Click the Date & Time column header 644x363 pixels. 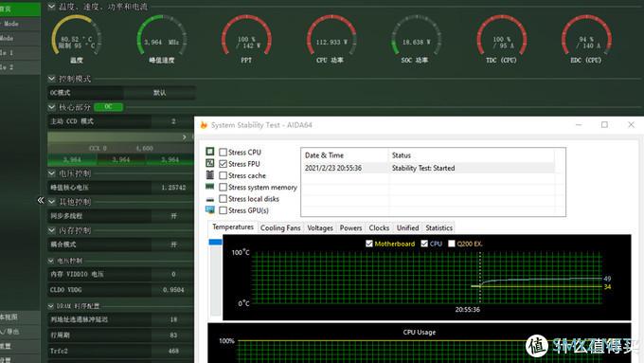coord(345,155)
